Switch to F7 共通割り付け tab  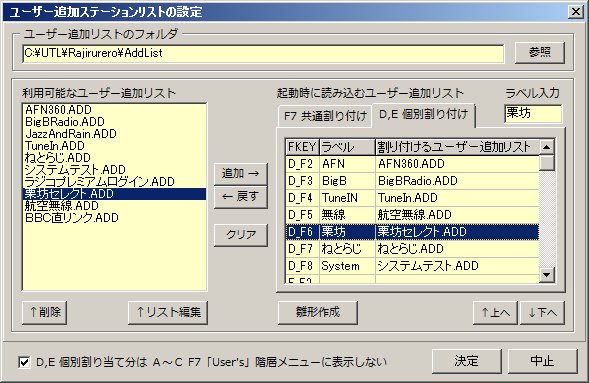(325, 116)
